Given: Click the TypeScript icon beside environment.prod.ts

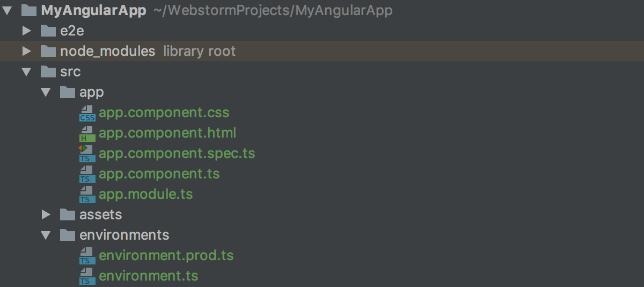Looking at the screenshot, I should click(87, 256).
